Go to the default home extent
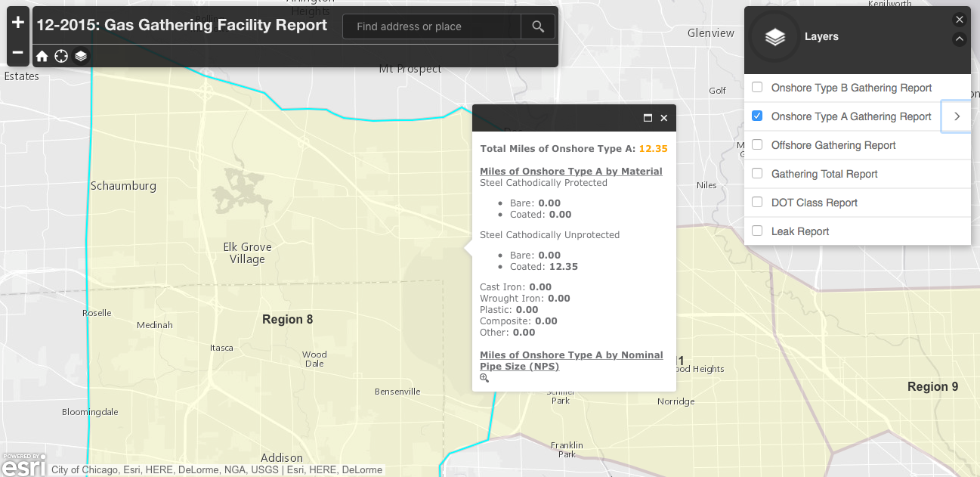This screenshot has width=980, height=477. (x=42, y=56)
